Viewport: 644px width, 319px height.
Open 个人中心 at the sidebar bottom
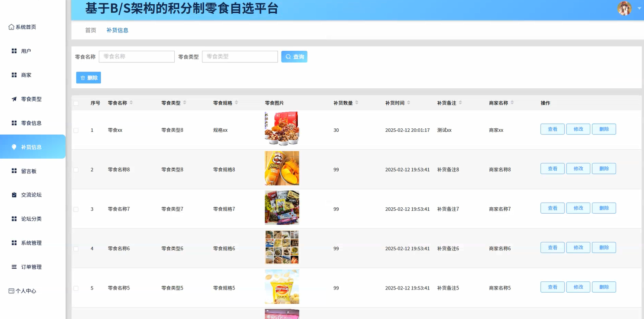click(x=26, y=291)
